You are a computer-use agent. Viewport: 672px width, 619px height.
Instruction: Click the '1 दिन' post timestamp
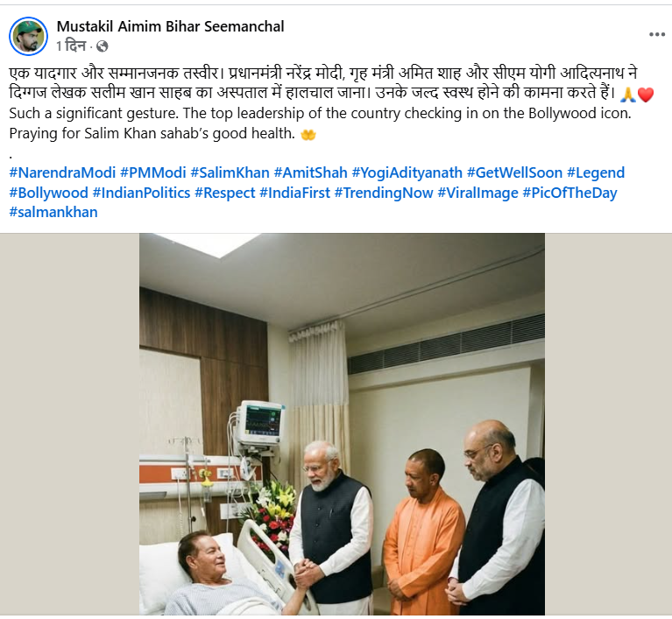click(71, 46)
